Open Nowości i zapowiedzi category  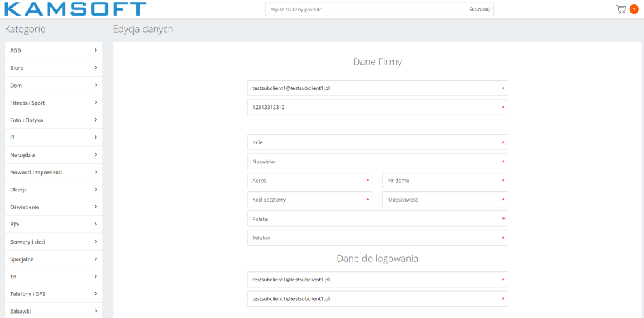tap(36, 172)
